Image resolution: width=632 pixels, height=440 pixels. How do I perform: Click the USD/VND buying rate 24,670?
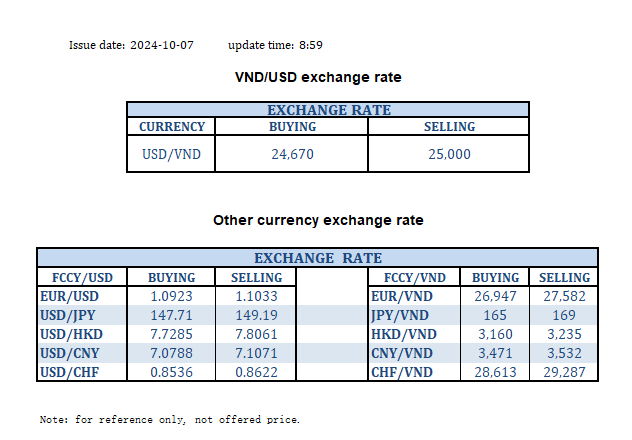tap(292, 154)
